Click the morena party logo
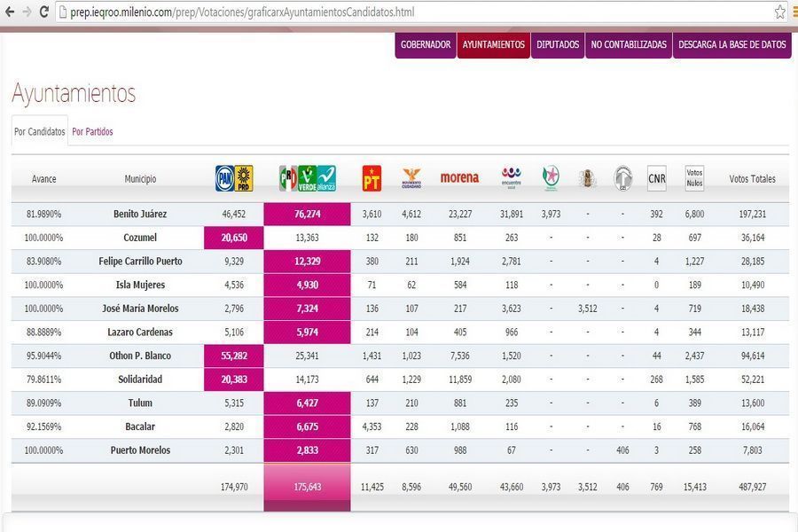 [459, 177]
